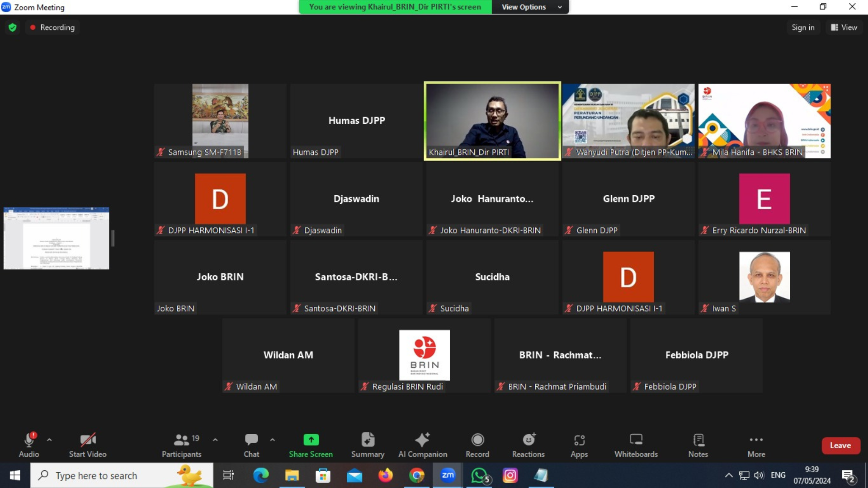Select Wildan AM participant tile
Screen dimensions: 868x488
point(288,355)
